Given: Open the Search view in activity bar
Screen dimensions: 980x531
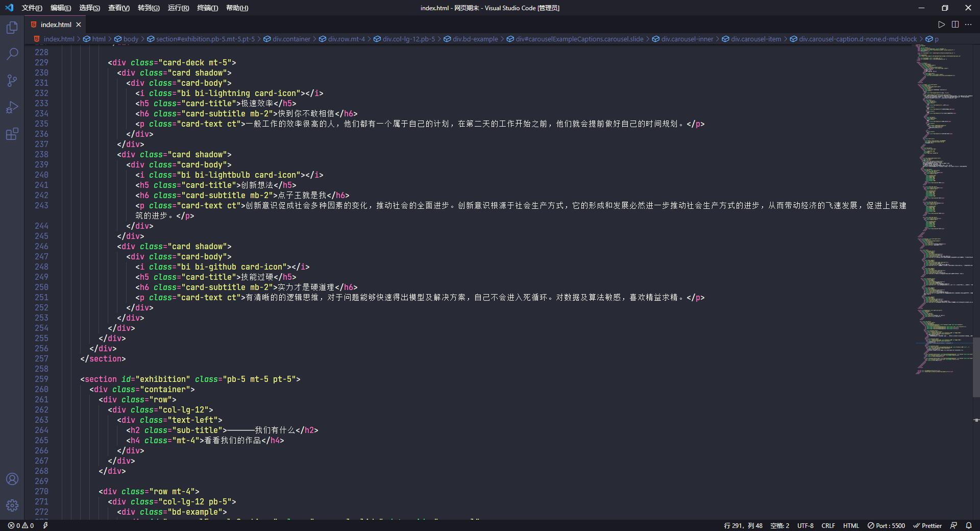Looking at the screenshot, I should coord(12,54).
